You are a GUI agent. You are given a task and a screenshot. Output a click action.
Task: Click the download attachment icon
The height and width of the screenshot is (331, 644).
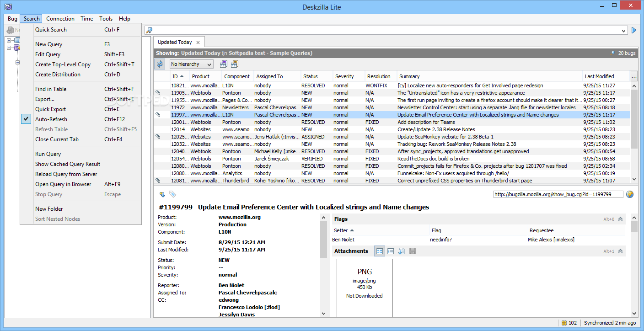[x=402, y=251]
